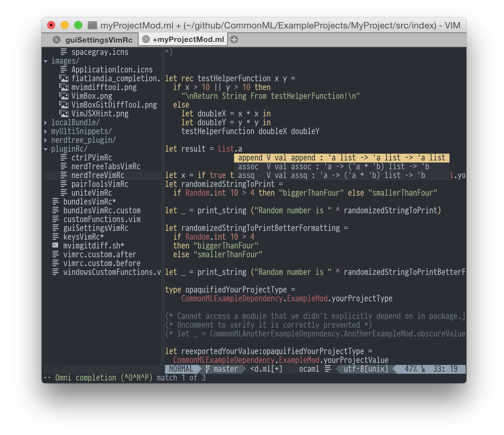
Task: Click the file icon beside ApplicationIcon.icns
Action: (64, 69)
